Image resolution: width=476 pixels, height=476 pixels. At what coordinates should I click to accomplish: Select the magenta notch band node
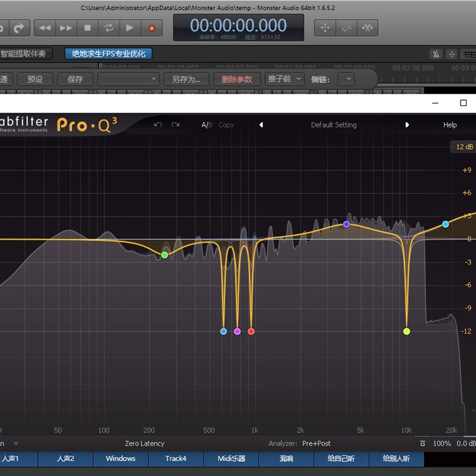pyautogui.click(x=237, y=331)
